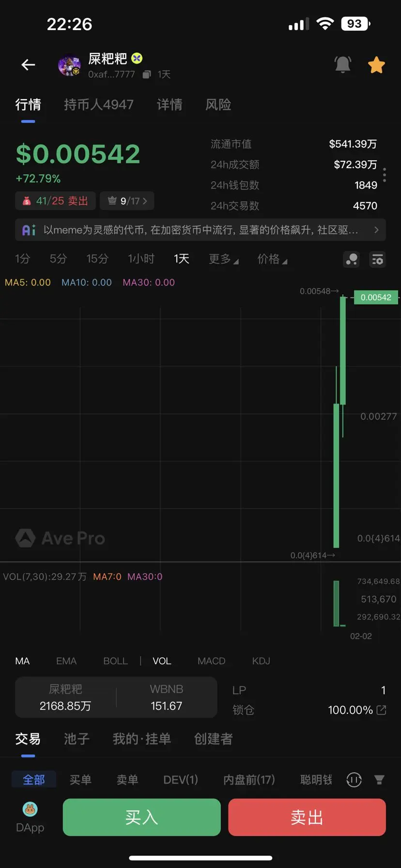This screenshot has width=401, height=868.
Task: Tap the verified badge beside token name
Action: [x=138, y=58]
